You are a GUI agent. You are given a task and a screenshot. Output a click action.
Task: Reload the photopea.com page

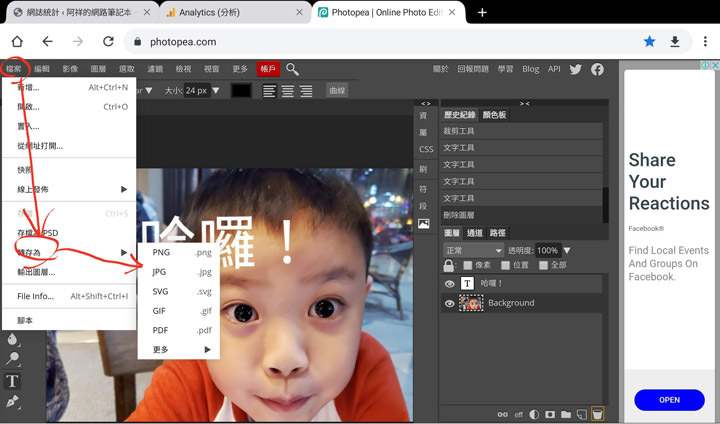tap(108, 42)
